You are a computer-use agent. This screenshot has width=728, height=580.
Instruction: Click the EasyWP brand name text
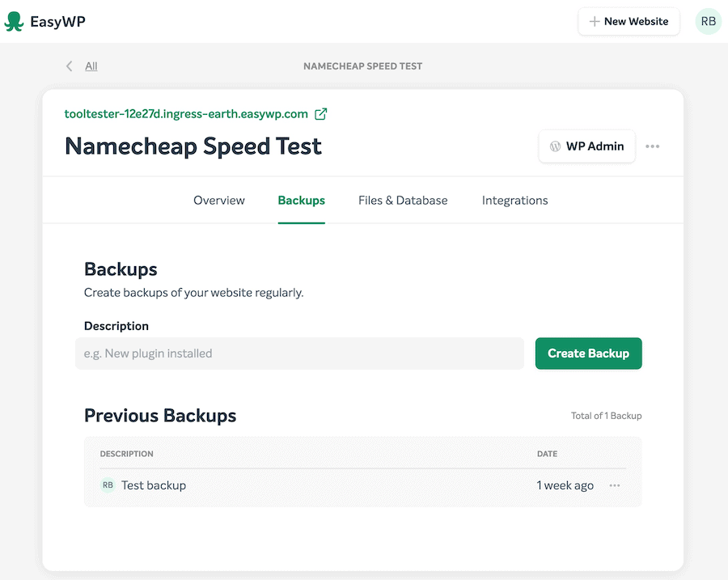(57, 21)
